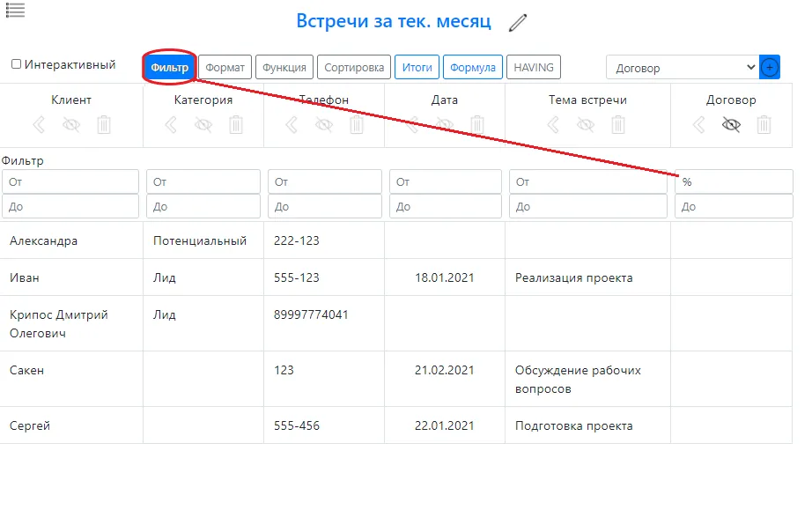Screen dimensions: 812x510
Task: Click the report title Встречи за тек. месяц
Action: click(394, 22)
